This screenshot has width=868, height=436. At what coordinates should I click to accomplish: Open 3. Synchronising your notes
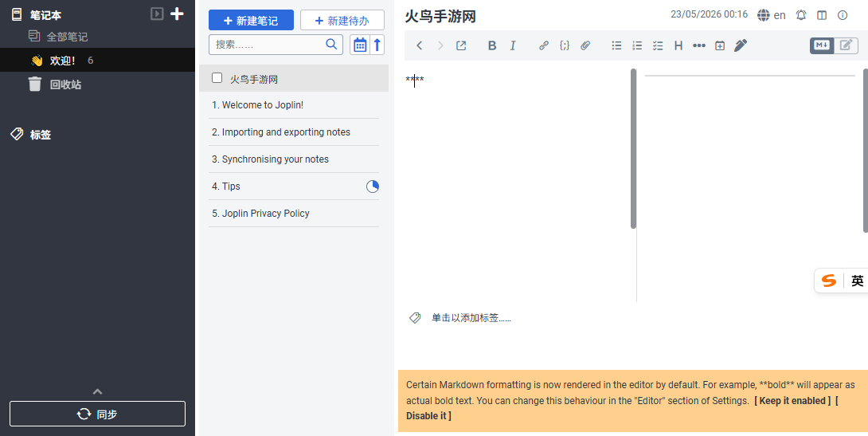(x=294, y=159)
